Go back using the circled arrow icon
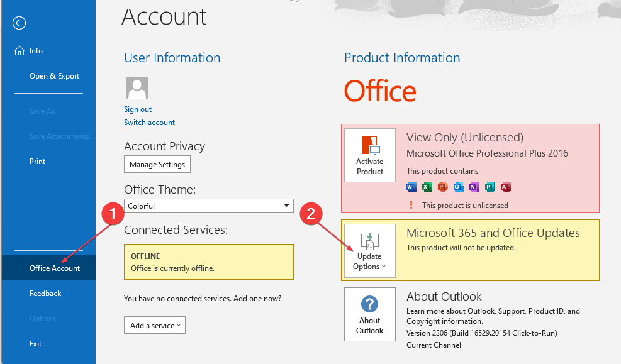This screenshot has height=364, width=621. (19, 23)
